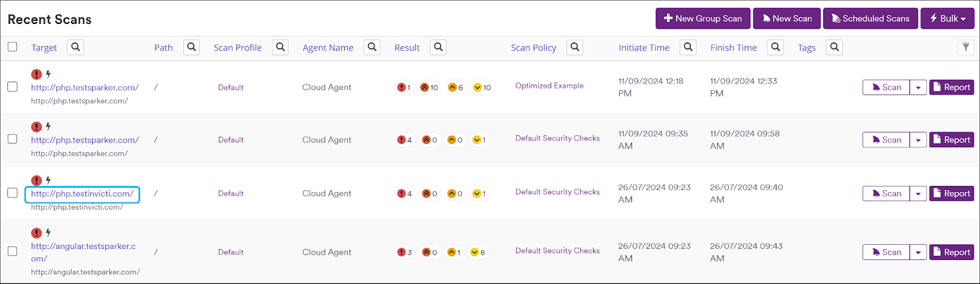The height and width of the screenshot is (284, 980).
Task: Check the box for the php.testinvicti.com scan
Action: tap(12, 193)
